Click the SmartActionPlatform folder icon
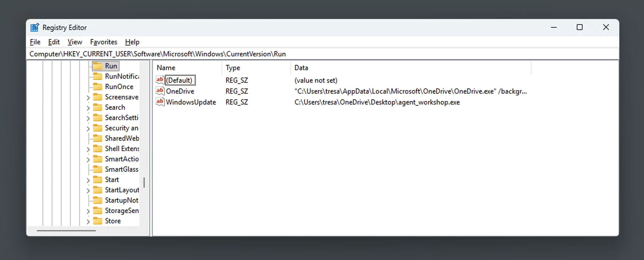Viewport: 644px width, 260px height. (98, 159)
